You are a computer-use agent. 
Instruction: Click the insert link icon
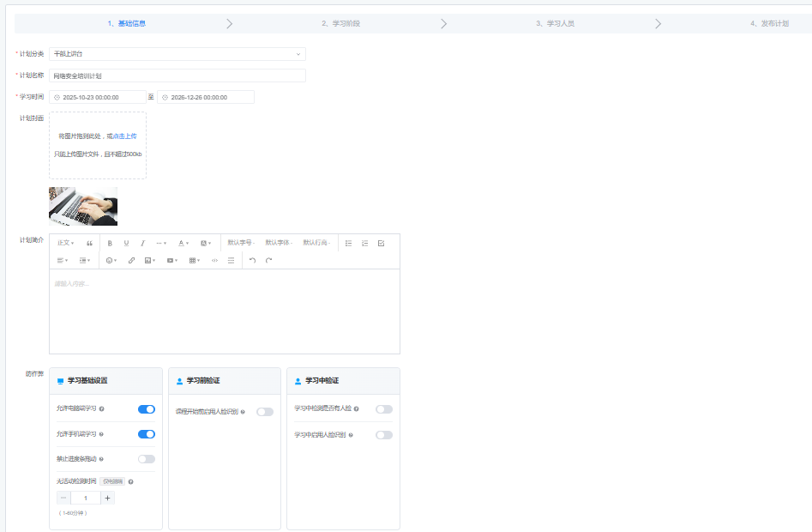tap(131, 260)
